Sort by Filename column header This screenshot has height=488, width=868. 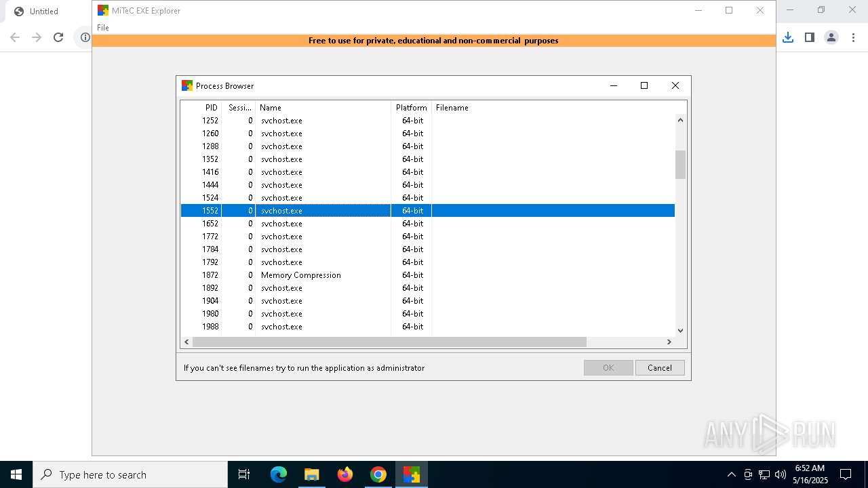tap(553, 107)
